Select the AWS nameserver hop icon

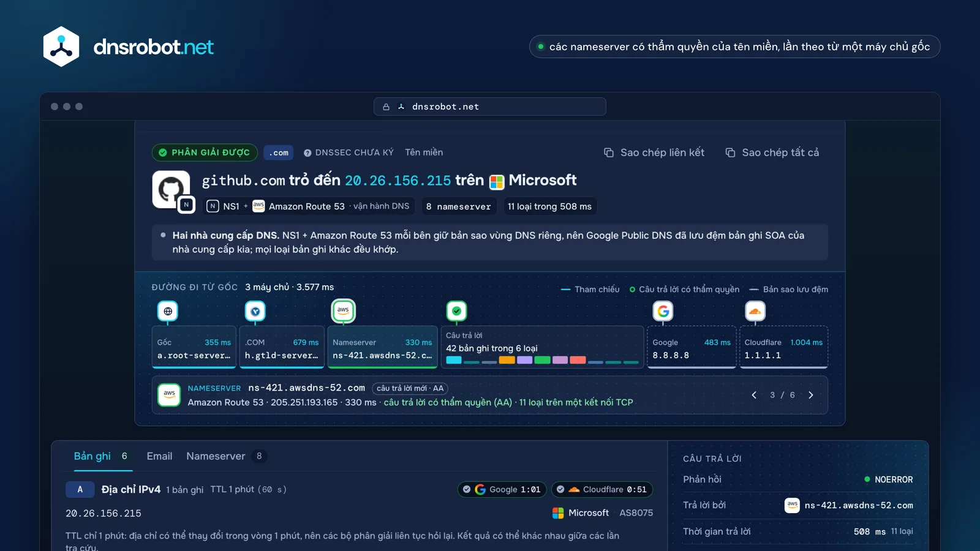tap(343, 311)
